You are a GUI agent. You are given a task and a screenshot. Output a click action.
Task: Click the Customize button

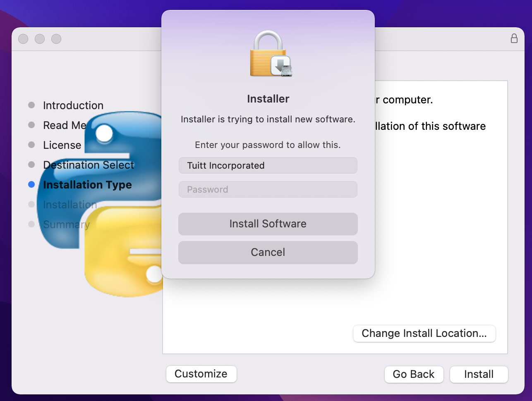[201, 374]
